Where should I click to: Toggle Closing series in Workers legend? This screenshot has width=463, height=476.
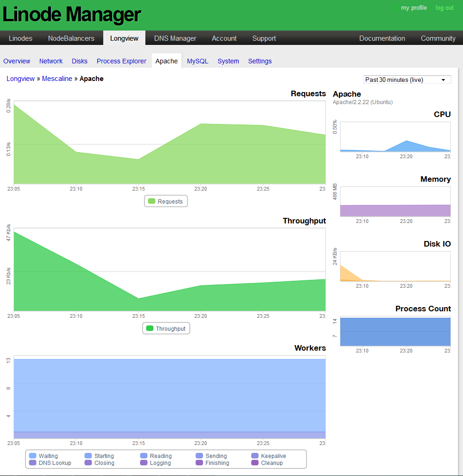coord(88,463)
